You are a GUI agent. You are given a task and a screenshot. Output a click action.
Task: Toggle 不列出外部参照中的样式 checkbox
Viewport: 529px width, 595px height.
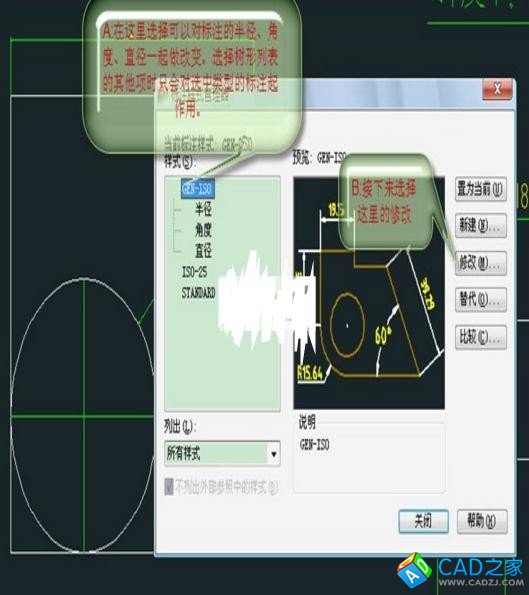(169, 487)
